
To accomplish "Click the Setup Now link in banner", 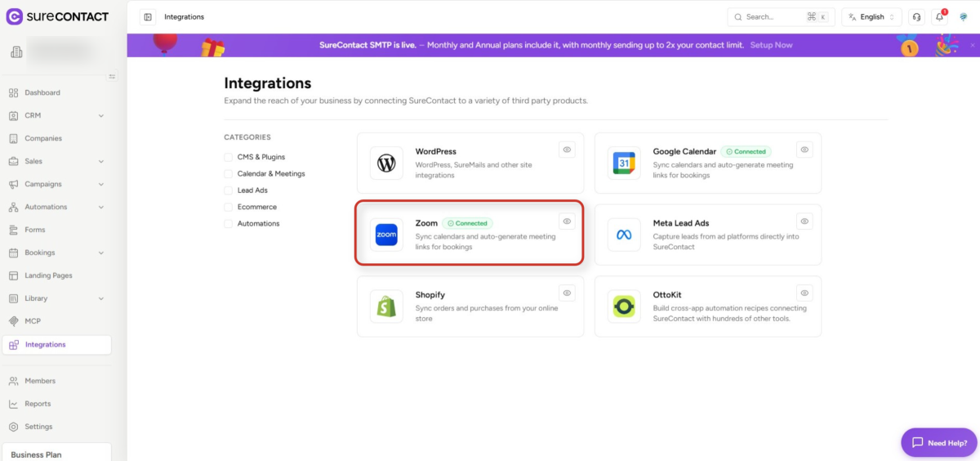I will 771,45.
